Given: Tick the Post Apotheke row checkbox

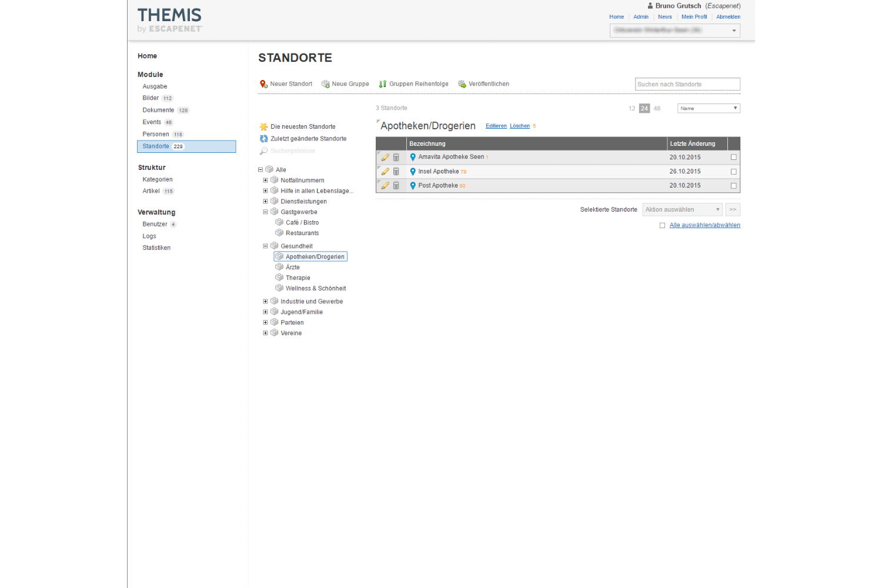Looking at the screenshot, I should coord(733,186).
